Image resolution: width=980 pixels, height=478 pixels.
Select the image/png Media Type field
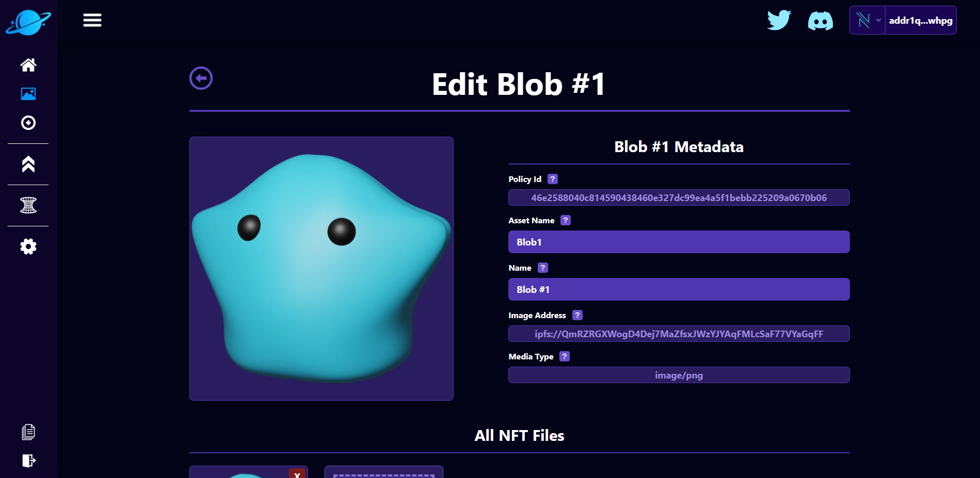tap(679, 375)
